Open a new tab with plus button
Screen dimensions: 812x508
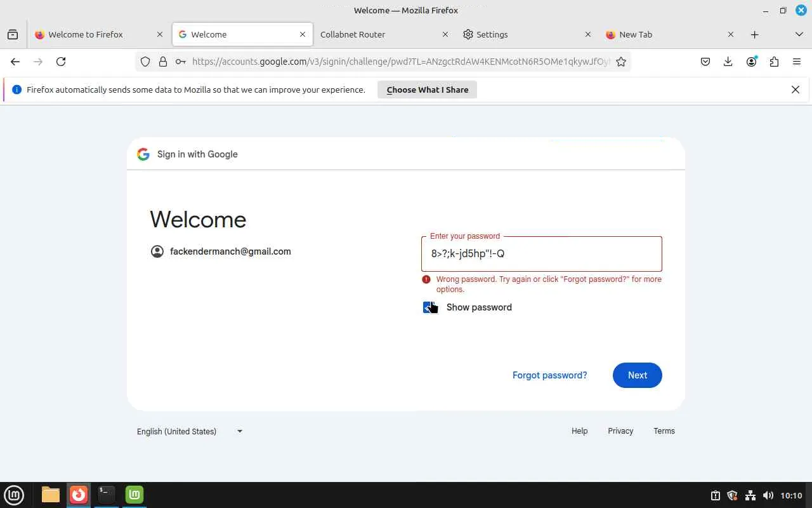[x=754, y=34]
